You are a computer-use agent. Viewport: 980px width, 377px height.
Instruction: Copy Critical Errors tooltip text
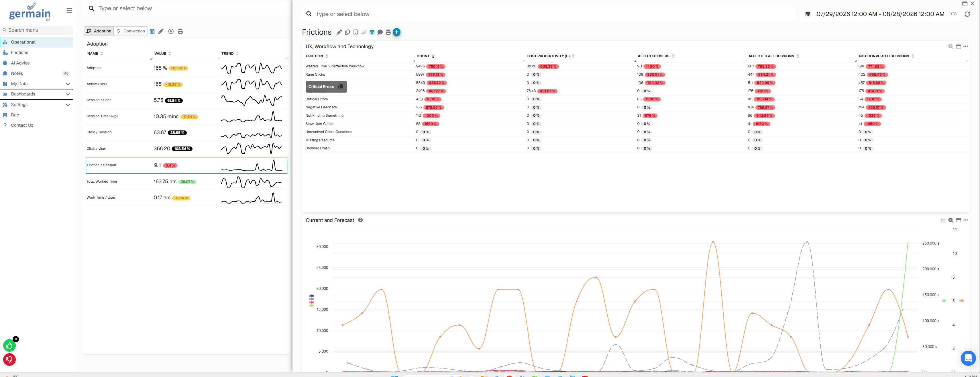[341, 87]
